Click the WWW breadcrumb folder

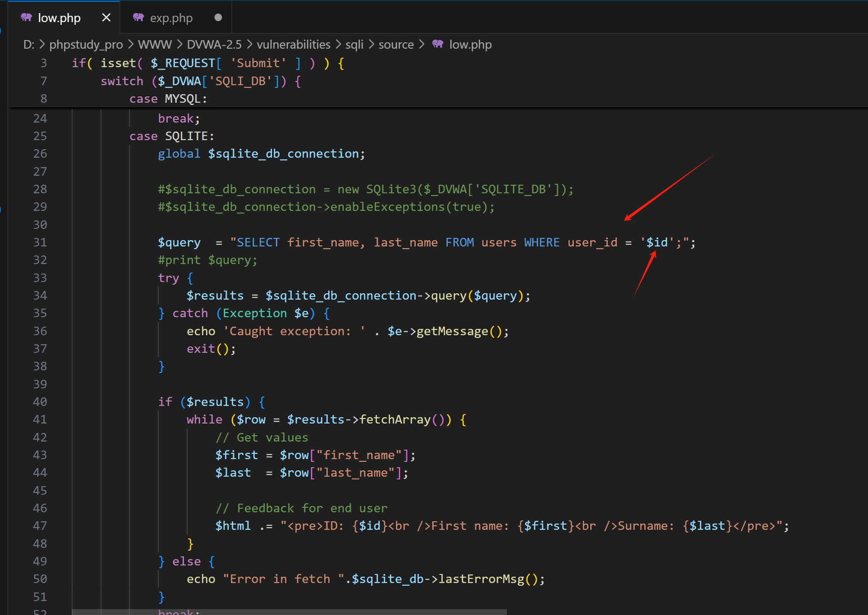coord(155,45)
